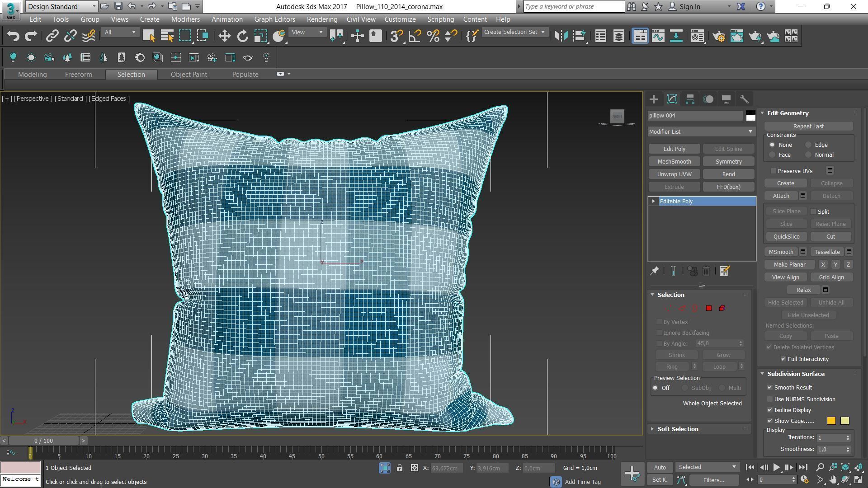
Task: Open the Modifier List dropdown
Action: click(701, 132)
